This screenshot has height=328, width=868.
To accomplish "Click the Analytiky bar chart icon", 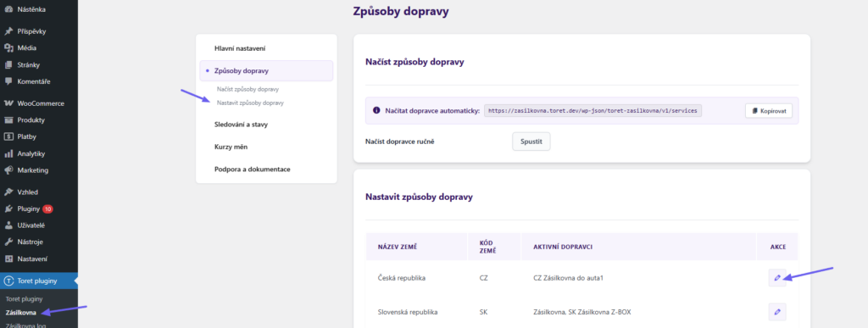I will point(8,153).
